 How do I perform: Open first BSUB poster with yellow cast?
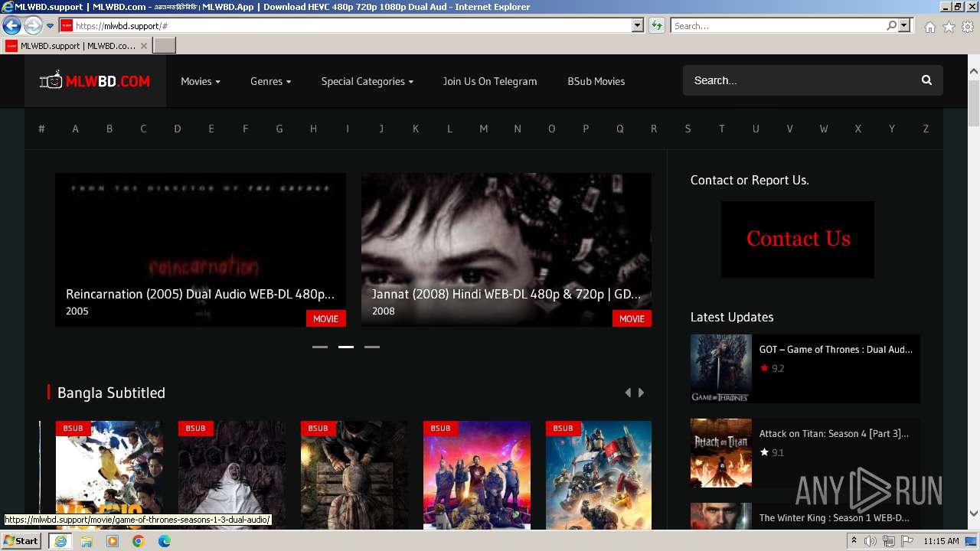tap(109, 474)
